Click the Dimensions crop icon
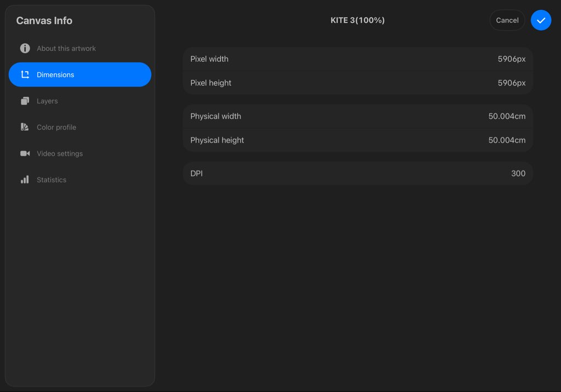This screenshot has height=392, width=561. coord(25,74)
